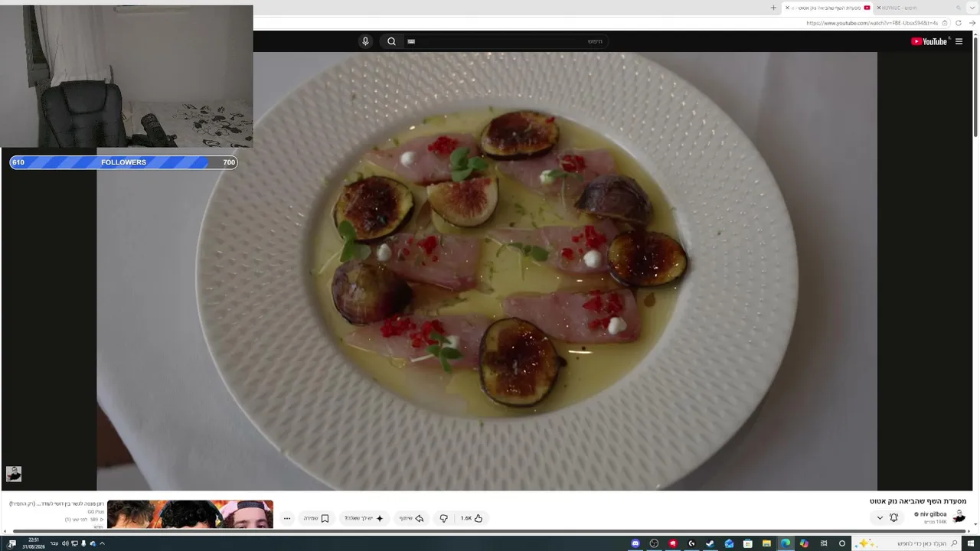Open the volume control tray icon
The height and width of the screenshot is (551, 980).
point(65,543)
